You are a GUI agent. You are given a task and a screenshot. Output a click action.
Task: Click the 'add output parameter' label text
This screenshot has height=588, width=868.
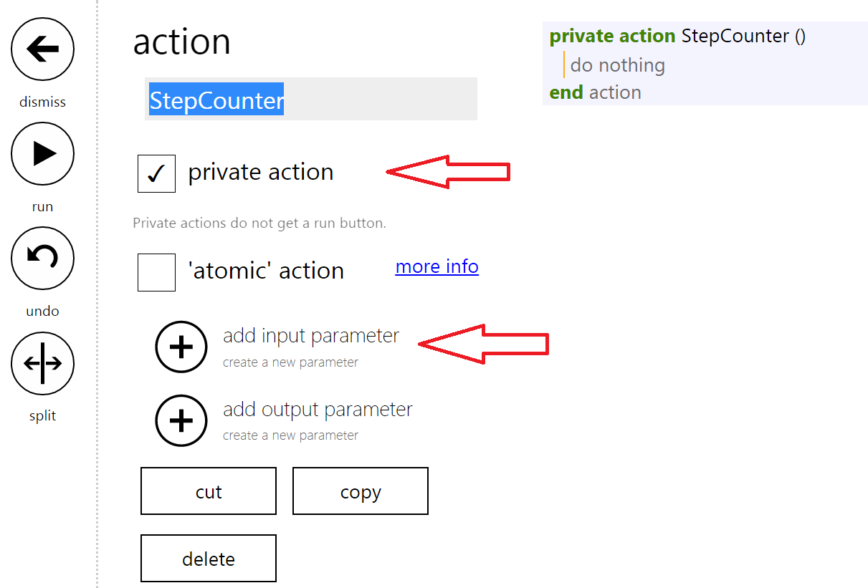tap(318, 409)
